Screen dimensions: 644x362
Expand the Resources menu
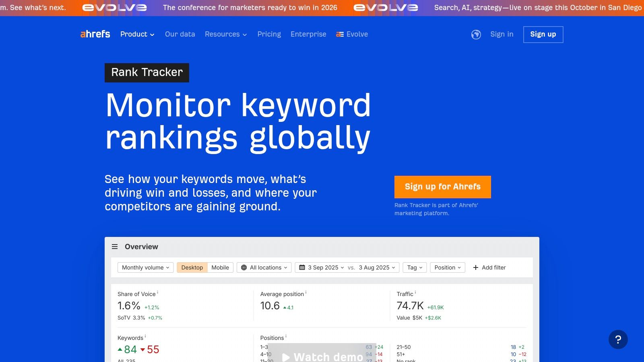(226, 34)
